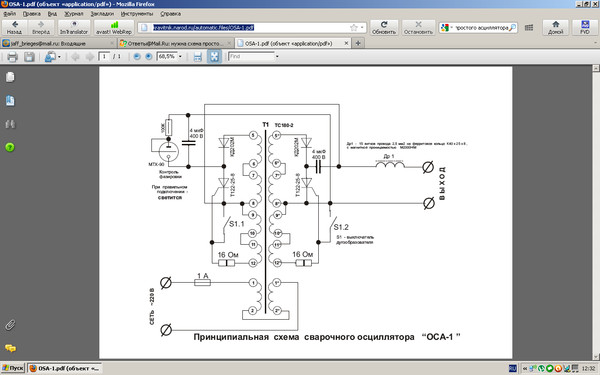This screenshot has width=600, height=375.
Task: Switch to the Ответы@Mail.Ru tab
Action: coord(175,43)
